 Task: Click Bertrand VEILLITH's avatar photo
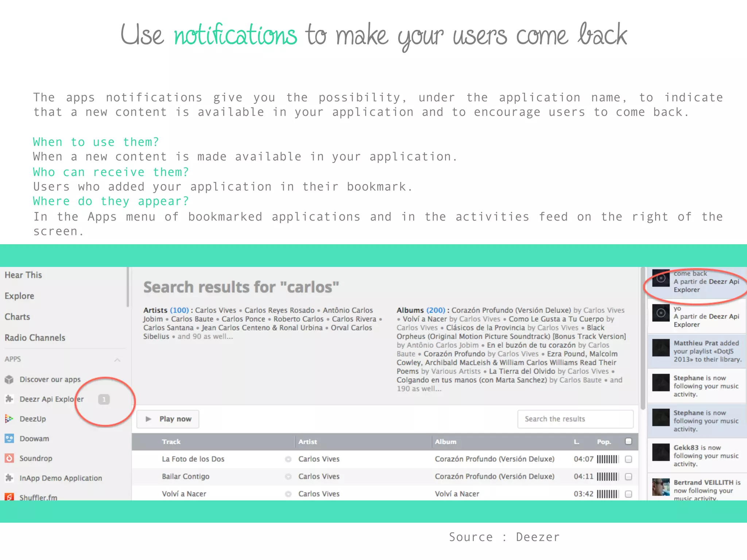point(661,487)
